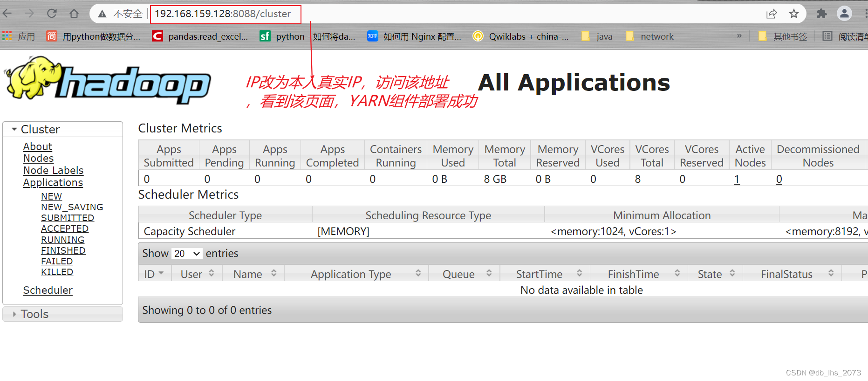Filter applications by KILLED state
868x381 pixels.
coord(57,272)
